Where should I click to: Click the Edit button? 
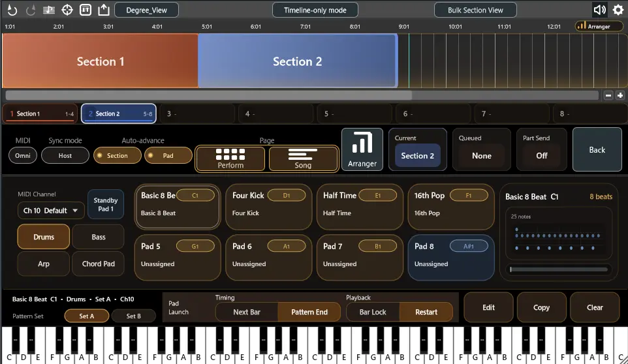pyautogui.click(x=488, y=307)
